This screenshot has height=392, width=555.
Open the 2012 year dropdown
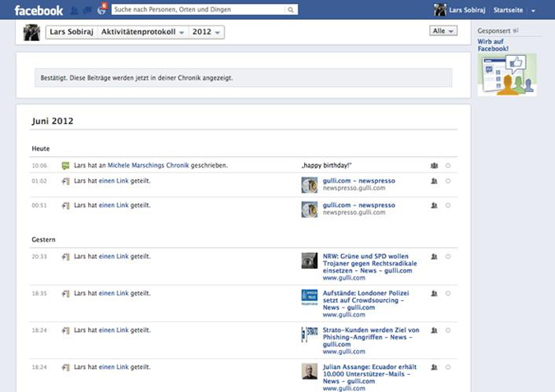point(206,32)
